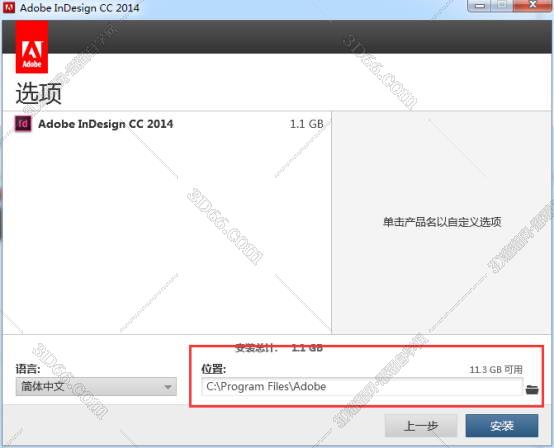554x448 pixels.
Task: Click the 单击产品名以自定义选项 hint text
Action: tap(442, 222)
